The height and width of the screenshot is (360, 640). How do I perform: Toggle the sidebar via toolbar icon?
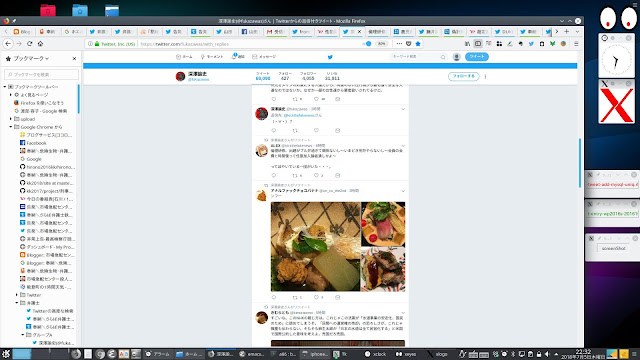tap(478, 44)
